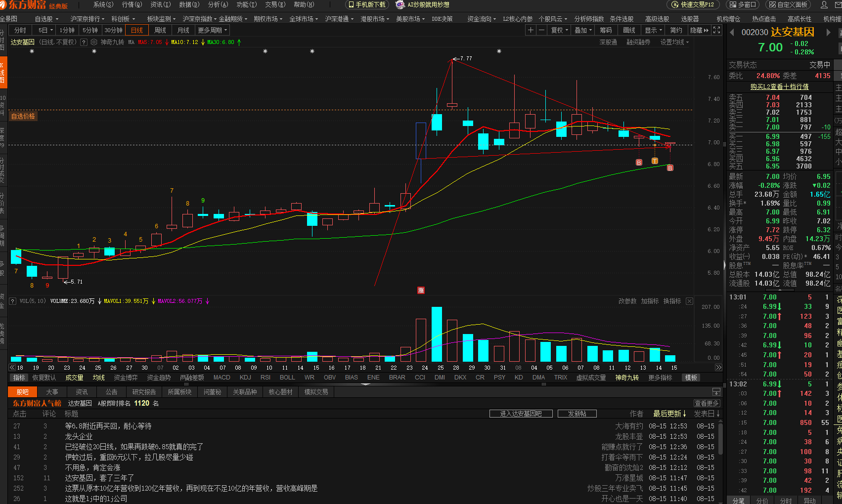
Task: Select 周线 weekly period
Action: pos(160,30)
